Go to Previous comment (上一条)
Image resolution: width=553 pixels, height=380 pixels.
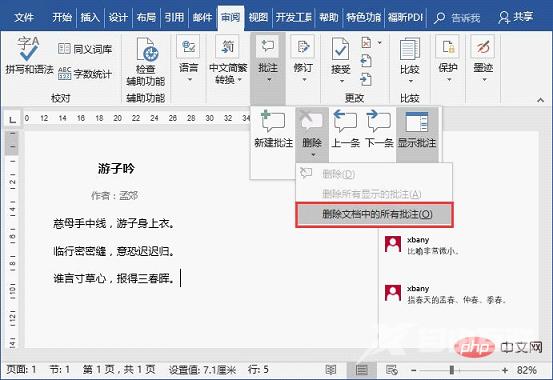[x=345, y=129]
